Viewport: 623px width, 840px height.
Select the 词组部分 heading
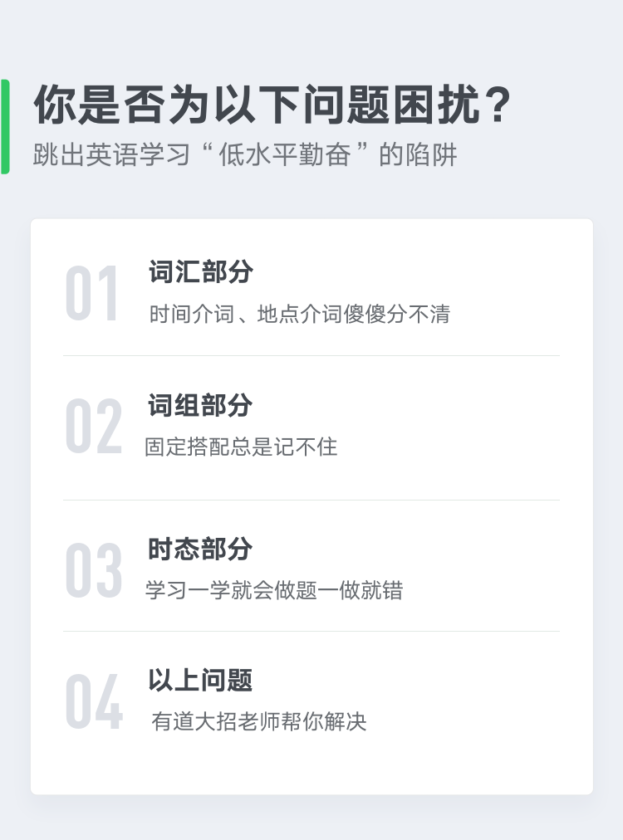(x=200, y=405)
